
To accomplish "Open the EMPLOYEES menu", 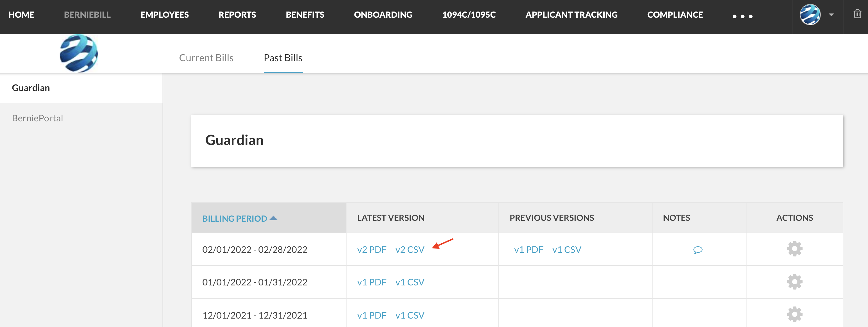I will point(165,15).
